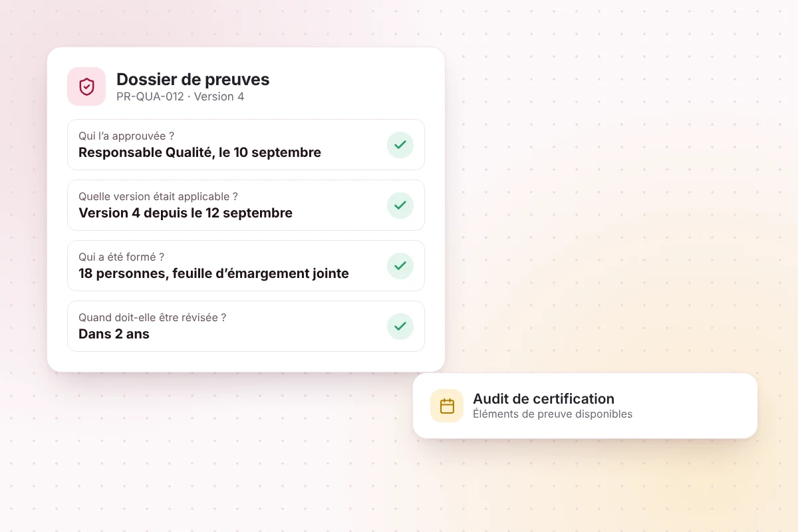Click Responsable Qualité, le 10 septembre
This screenshot has width=798, height=532.
199,152
